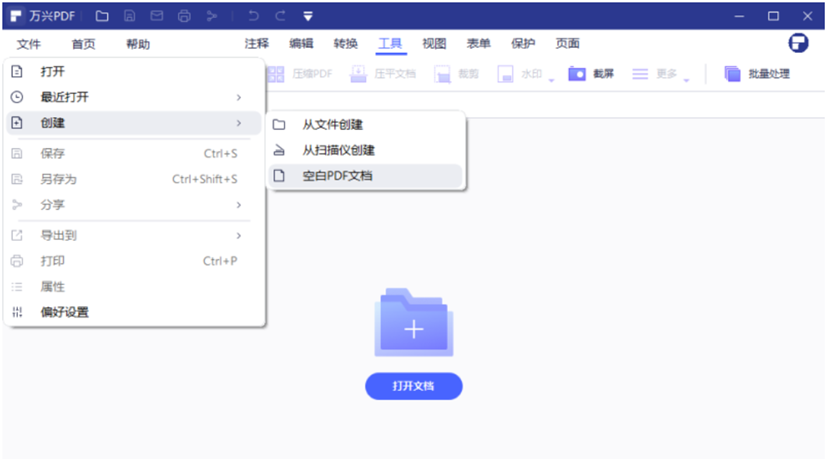Click the folder icon beside 从文件创建
831x459 pixels.
[x=279, y=125]
